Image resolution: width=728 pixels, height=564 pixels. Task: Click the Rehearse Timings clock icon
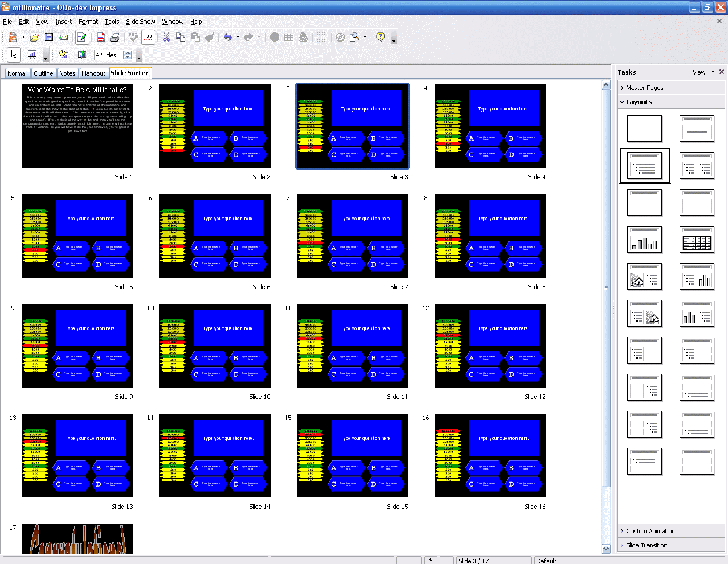point(64,55)
